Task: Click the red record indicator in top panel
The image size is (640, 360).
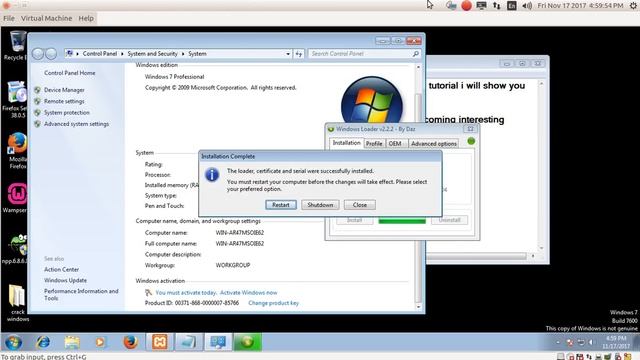Action: (467, 6)
